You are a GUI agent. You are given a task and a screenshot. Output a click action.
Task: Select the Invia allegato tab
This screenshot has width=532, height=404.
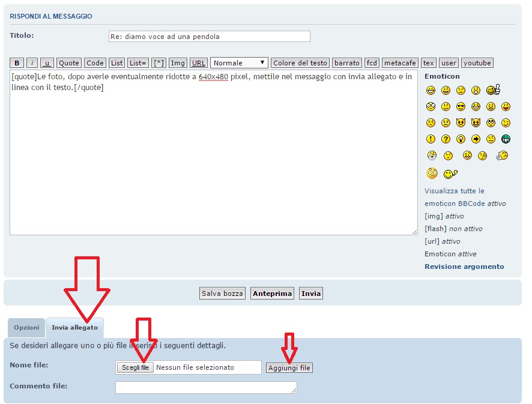[74, 328]
